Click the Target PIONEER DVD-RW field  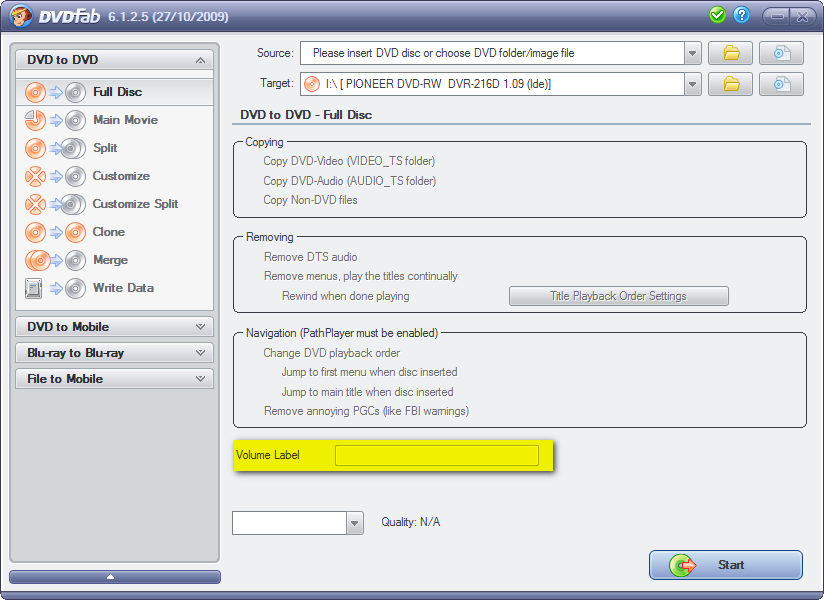[492, 84]
